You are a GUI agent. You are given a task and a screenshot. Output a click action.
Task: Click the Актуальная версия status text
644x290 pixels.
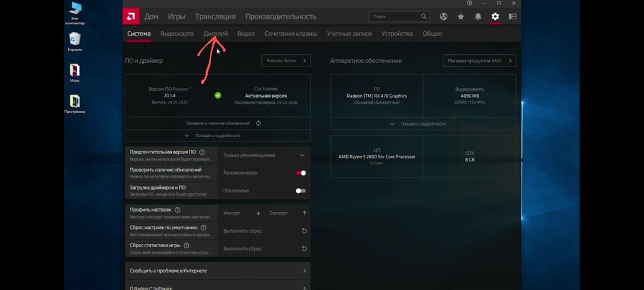point(266,96)
